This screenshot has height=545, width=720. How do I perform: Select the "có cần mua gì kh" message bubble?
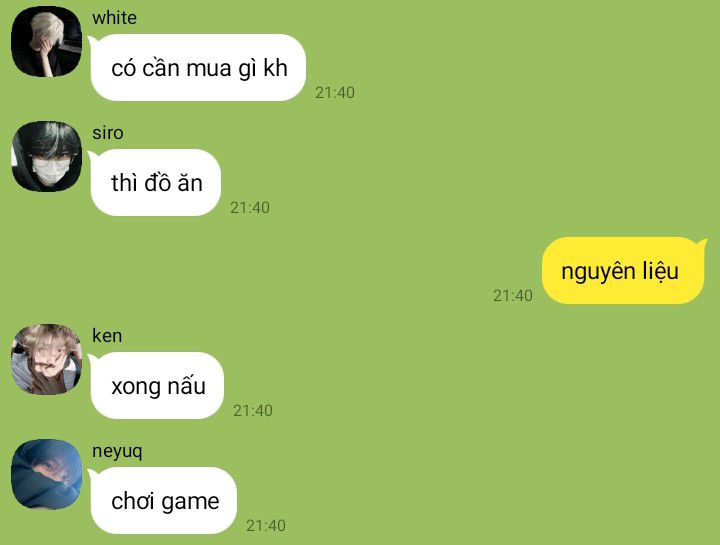click(x=198, y=67)
